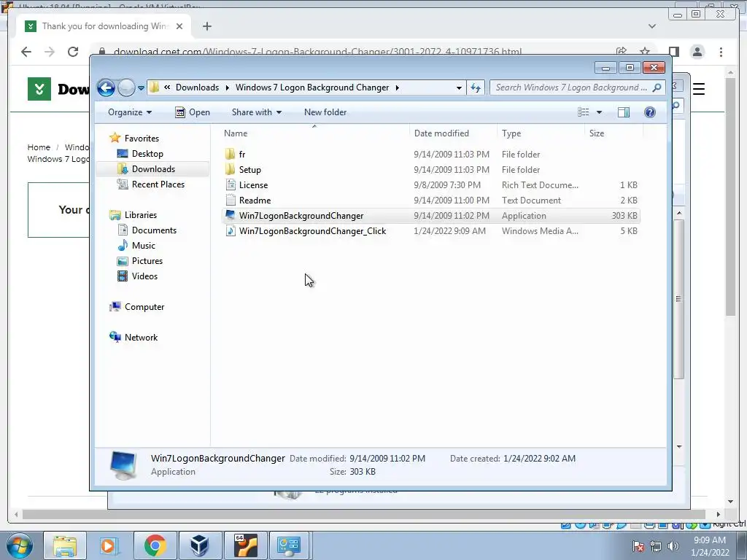The image size is (747, 560).
Task: Open Windows Explorer from taskbar
Action: (x=65, y=545)
